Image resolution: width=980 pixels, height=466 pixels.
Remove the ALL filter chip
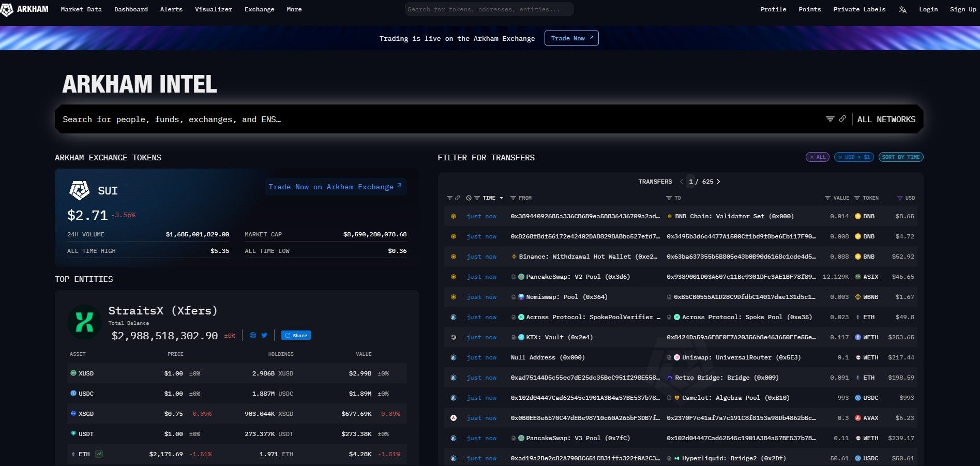point(812,157)
